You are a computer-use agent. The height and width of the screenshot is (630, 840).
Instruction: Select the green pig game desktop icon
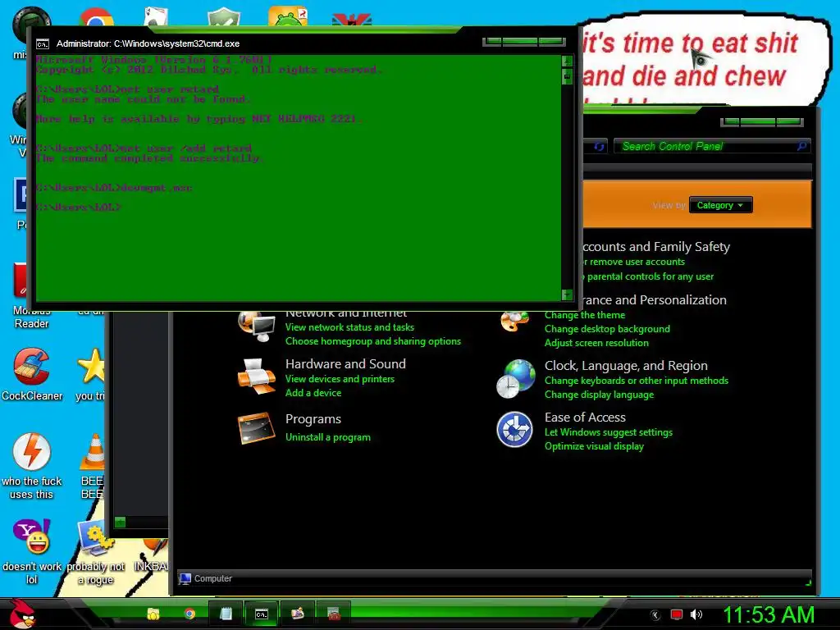[288, 16]
